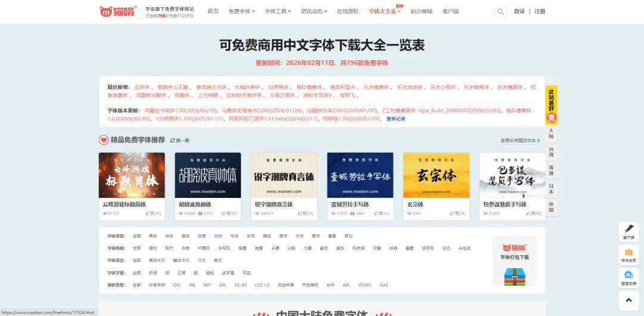This screenshot has height=316, width=644.
Task: Go to 首页 in the navigation
Action: [x=213, y=11]
